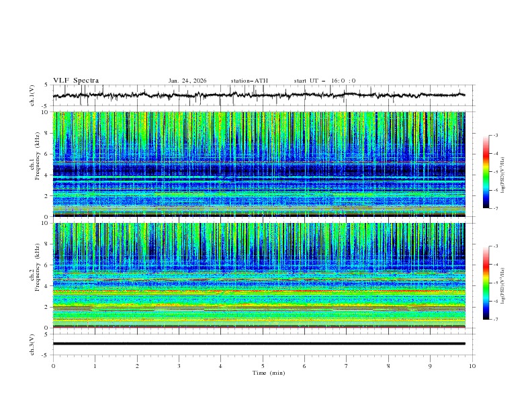
Task: Click the "-5" volt tick of ch.3(V) axis
Action: (x=46, y=355)
